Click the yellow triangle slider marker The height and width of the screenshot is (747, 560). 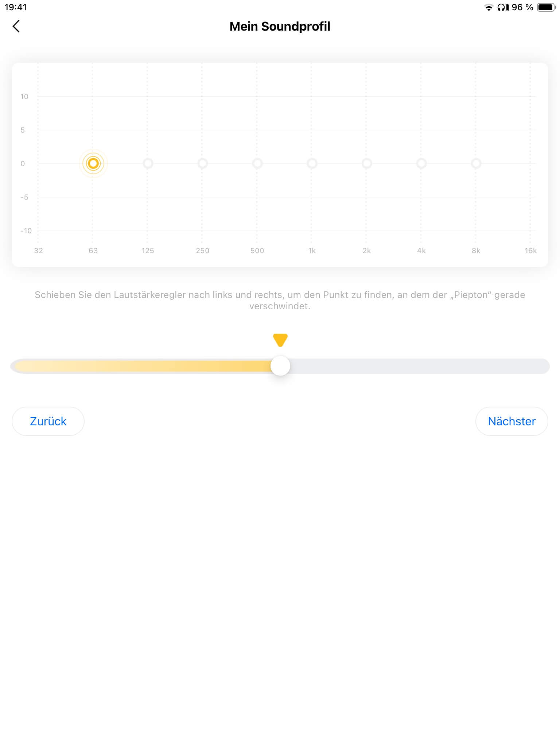(280, 340)
